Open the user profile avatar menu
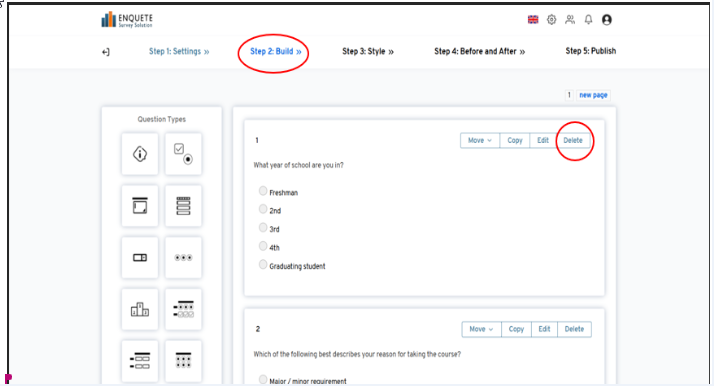The width and height of the screenshot is (714, 386). pos(607,20)
